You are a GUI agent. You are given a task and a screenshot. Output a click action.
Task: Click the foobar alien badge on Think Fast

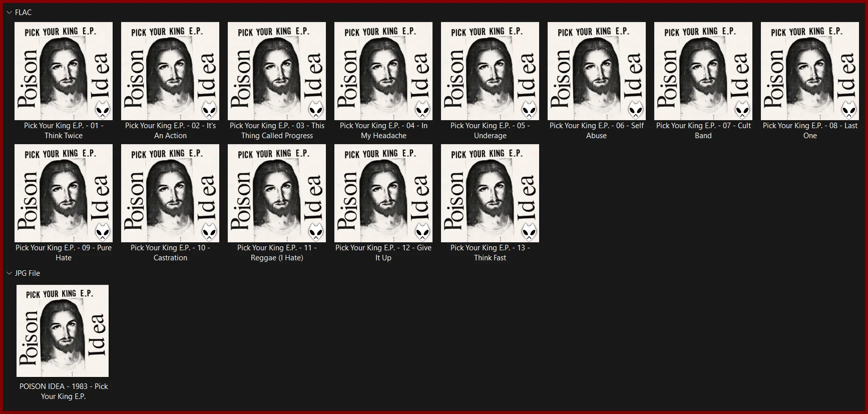[x=529, y=231]
